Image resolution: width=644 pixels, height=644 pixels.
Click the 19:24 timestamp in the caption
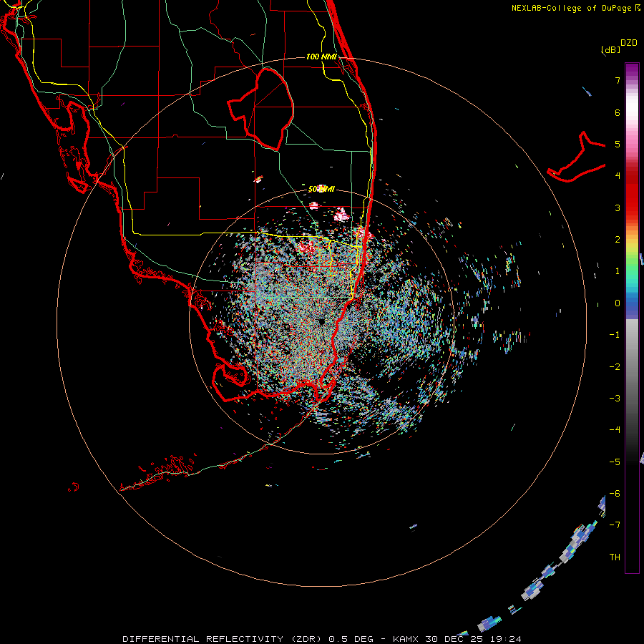508,639
